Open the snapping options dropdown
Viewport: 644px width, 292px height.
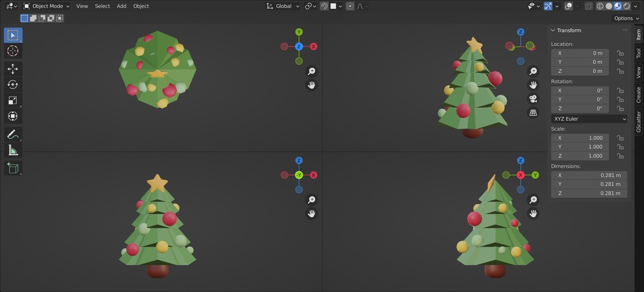pos(336,6)
